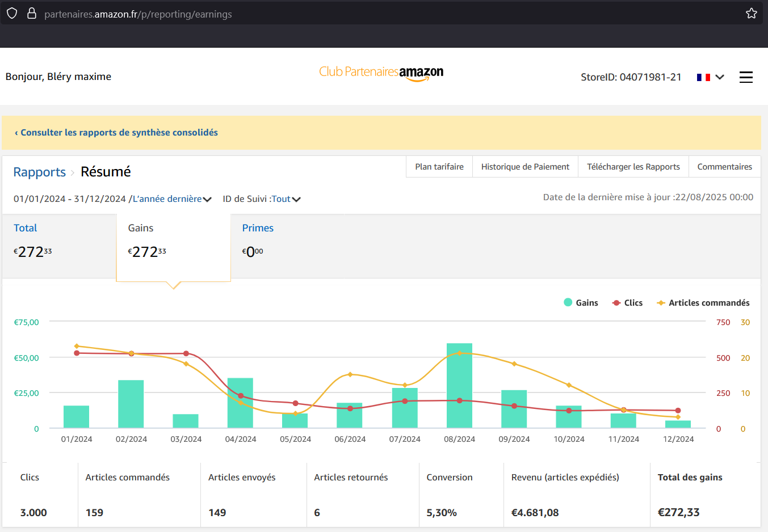Image resolution: width=768 pixels, height=532 pixels.
Task: Click the Articles envoyés 149 value
Action: (x=217, y=513)
